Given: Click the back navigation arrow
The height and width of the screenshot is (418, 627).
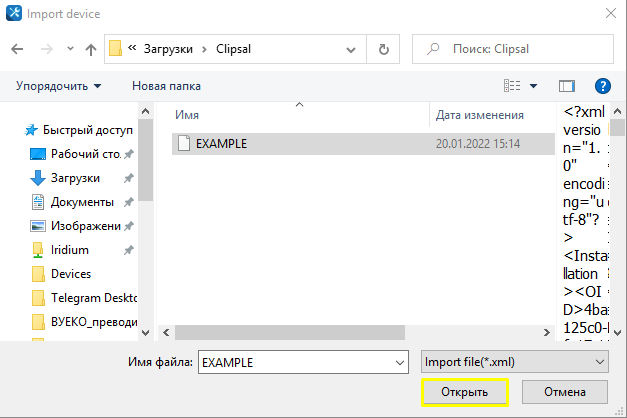Looking at the screenshot, I should [x=18, y=49].
